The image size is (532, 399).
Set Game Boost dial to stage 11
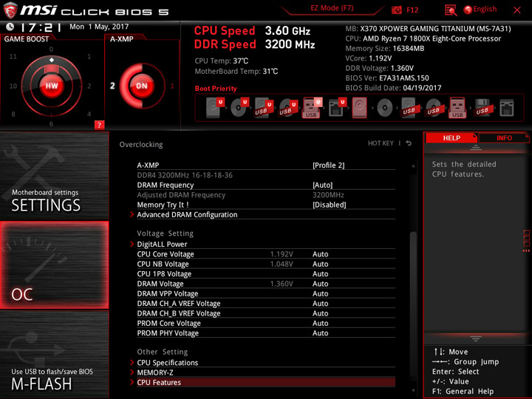point(13,56)
